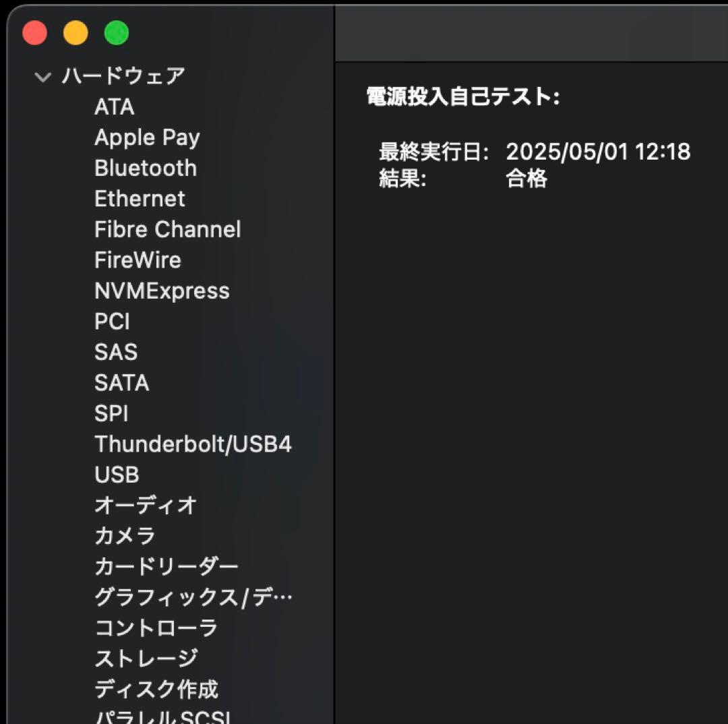The width and height of the screenshot is (728, 724).
Task: Collapse the ハードウェア category
Action: (x=43, y=77)
